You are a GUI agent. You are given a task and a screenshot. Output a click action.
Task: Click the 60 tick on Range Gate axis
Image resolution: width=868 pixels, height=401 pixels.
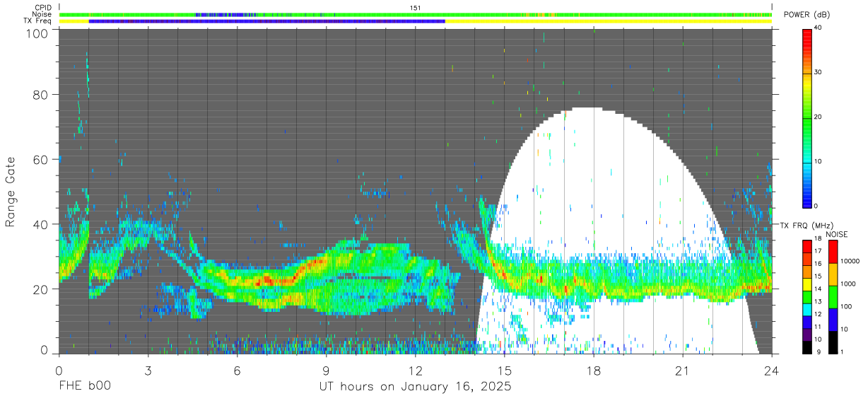[41, 159]
